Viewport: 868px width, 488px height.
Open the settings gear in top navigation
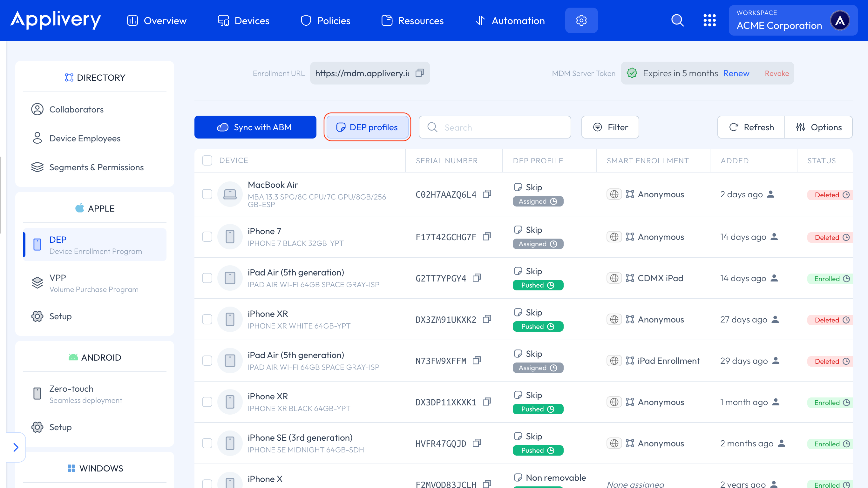pos(581,21)
